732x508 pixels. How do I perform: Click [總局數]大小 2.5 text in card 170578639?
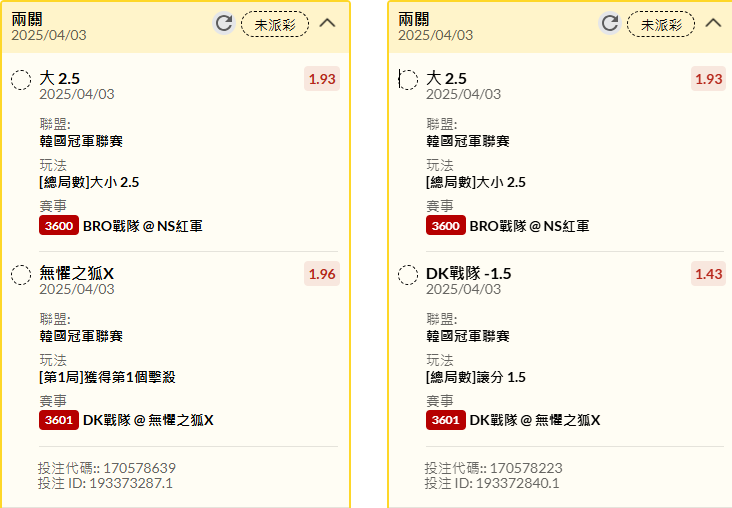click(x=89, y=182)
